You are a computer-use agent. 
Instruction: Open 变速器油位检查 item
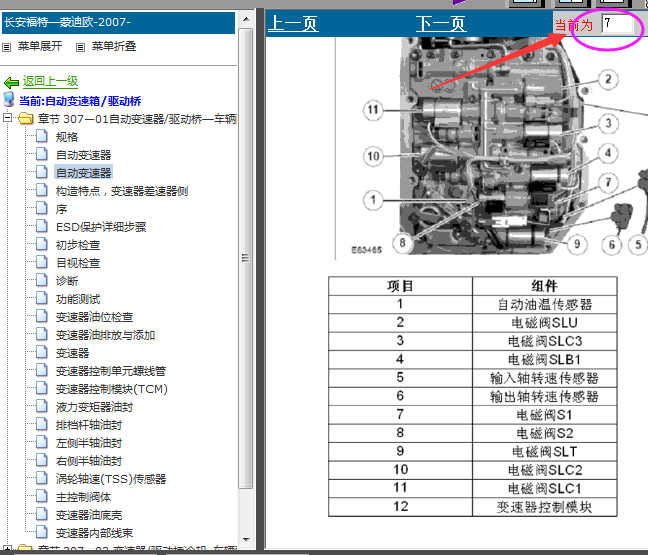coord(94,317)
